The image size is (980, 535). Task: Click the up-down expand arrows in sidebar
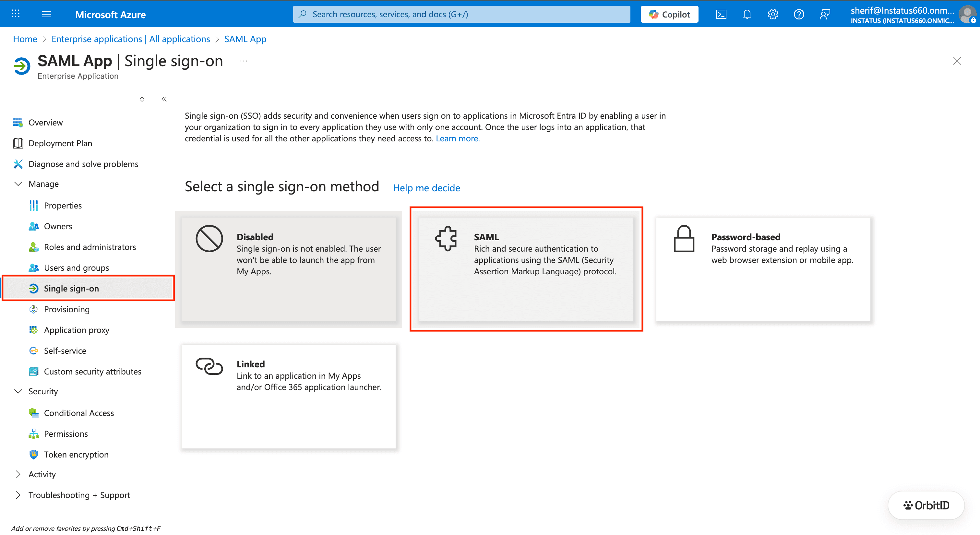coord(142,99)
